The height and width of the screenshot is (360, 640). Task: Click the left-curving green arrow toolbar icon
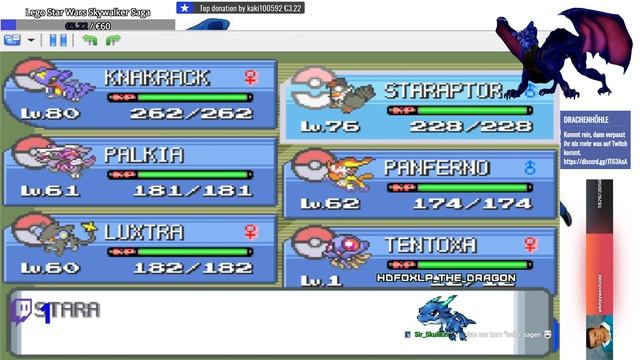click(x=90, y=40)
